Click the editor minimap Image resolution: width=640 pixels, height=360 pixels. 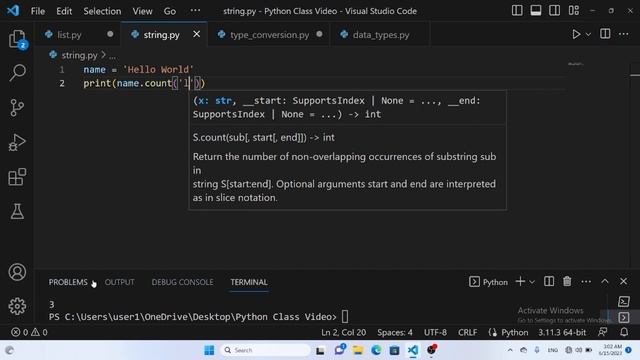pos(576,64)
